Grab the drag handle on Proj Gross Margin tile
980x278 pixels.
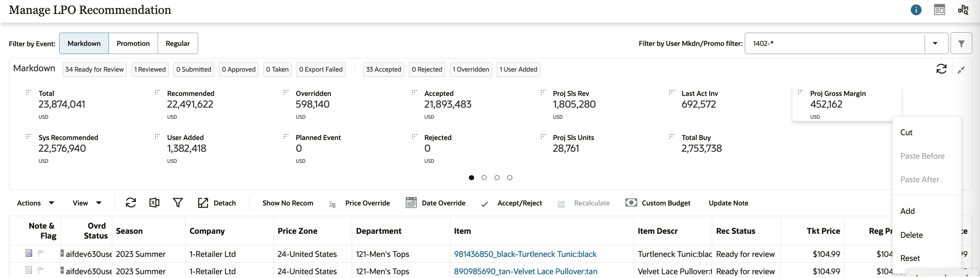point(800,92)
